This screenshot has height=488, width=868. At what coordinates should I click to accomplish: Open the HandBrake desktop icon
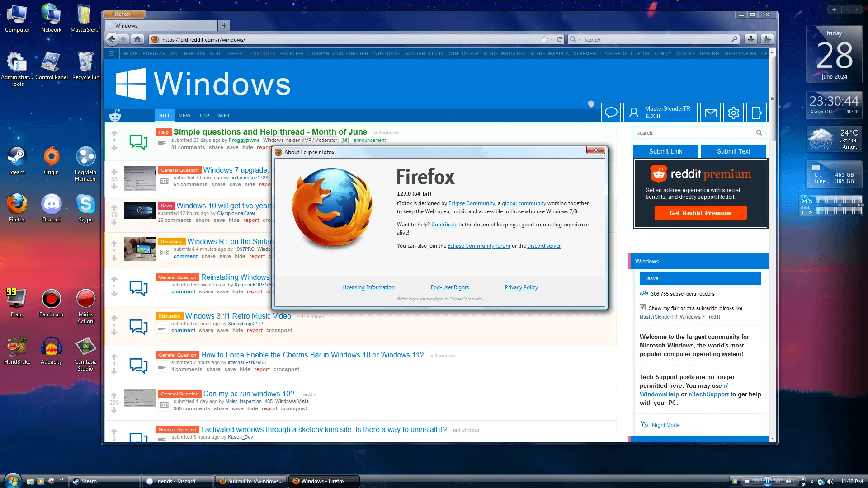pyautogui.click(x=17, y=351)
